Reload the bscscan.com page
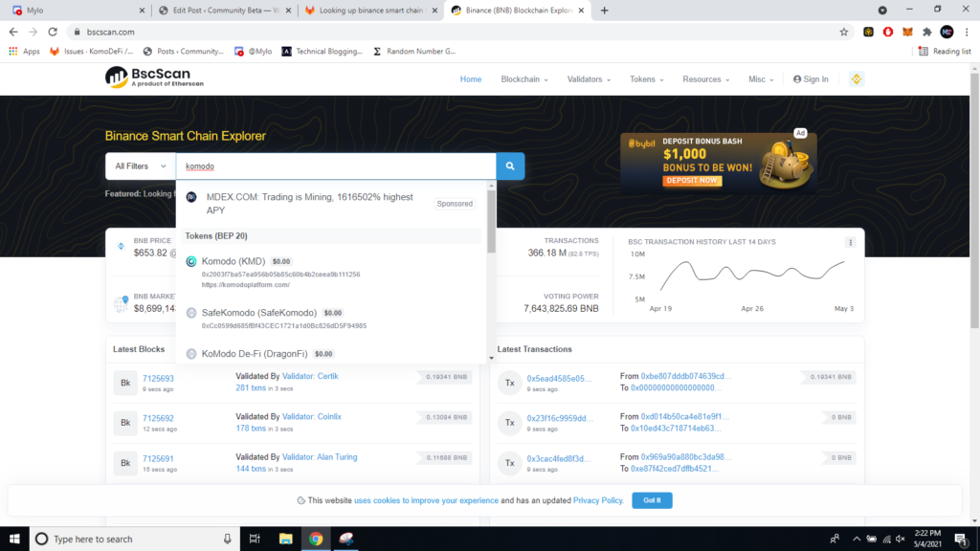This screenshot has height=551, width=980. [53, 32]
